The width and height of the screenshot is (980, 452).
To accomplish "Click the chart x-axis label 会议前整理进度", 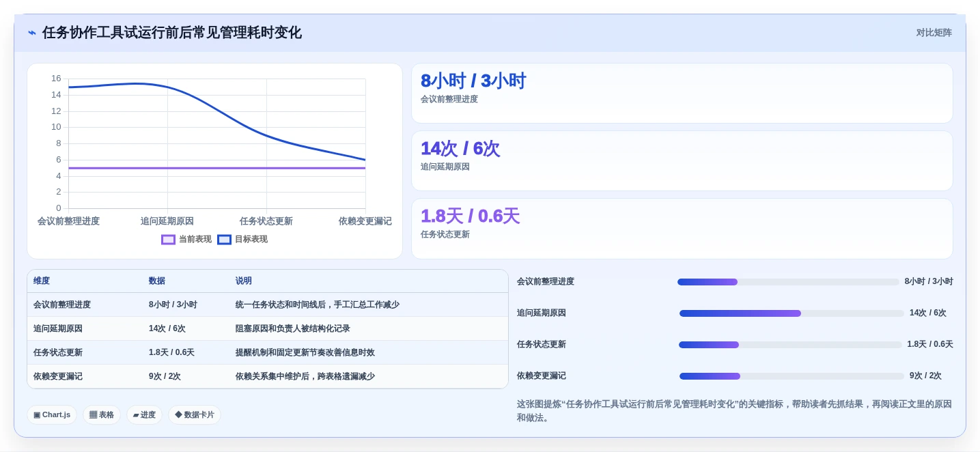I will 68,221.
